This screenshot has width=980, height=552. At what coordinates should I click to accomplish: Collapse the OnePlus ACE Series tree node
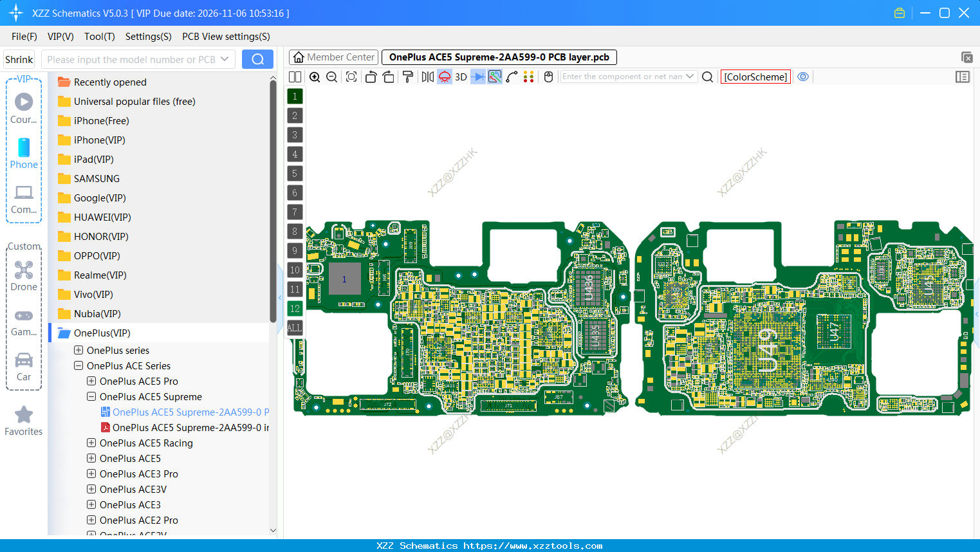[78, 365]
